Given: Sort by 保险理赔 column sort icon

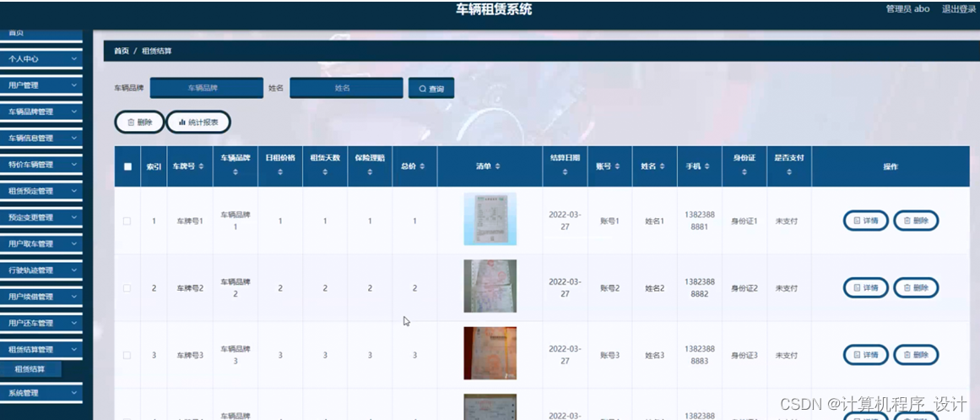Looking at the screenshot, I should (x=370, y=172).
